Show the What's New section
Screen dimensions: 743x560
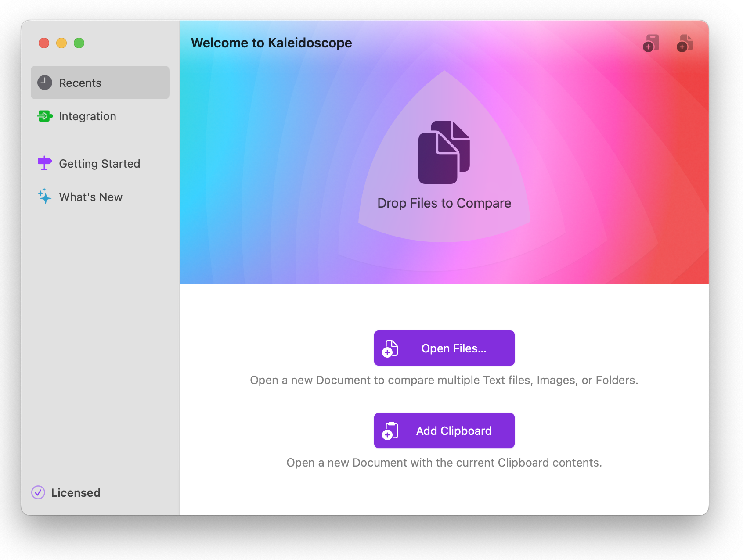[x=100, y=197]
